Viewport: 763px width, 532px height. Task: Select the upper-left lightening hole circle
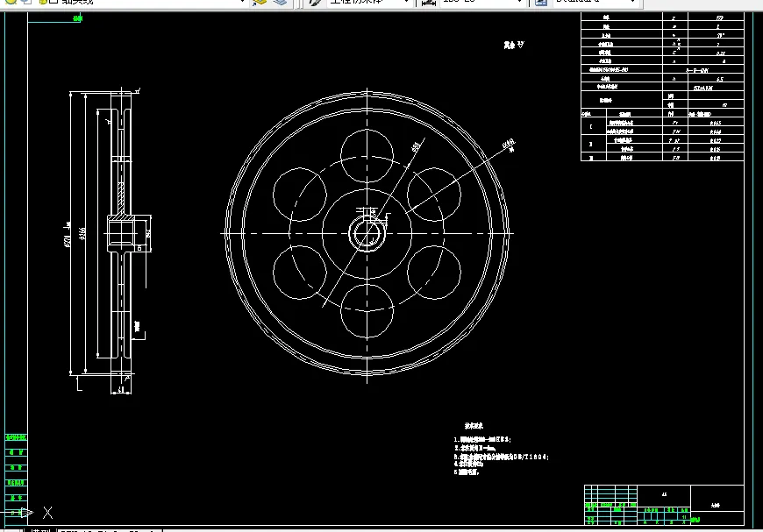pyautogui.click(x=300, y=195)
